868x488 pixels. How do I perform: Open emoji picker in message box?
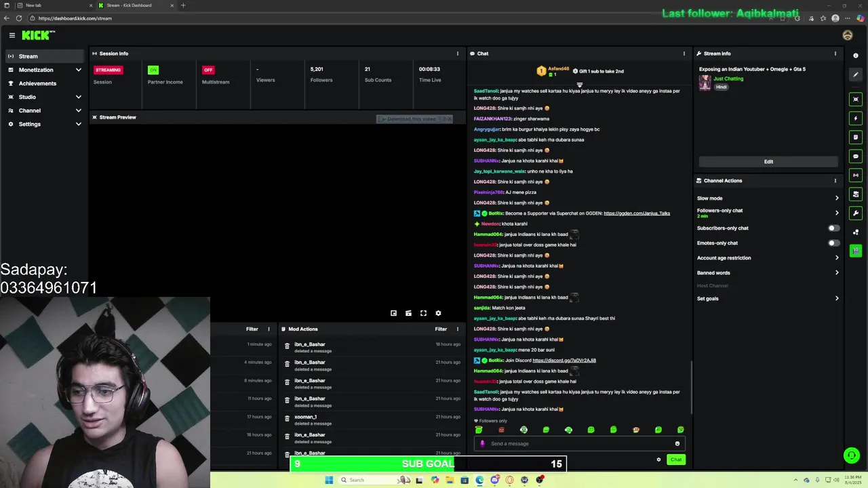click(677, 444)
